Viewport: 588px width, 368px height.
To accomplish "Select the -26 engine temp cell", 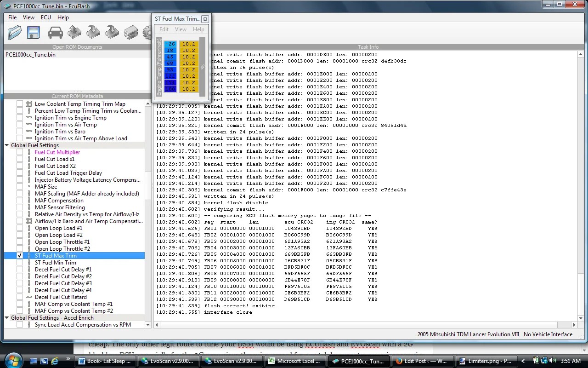I will tap(170, 44).
